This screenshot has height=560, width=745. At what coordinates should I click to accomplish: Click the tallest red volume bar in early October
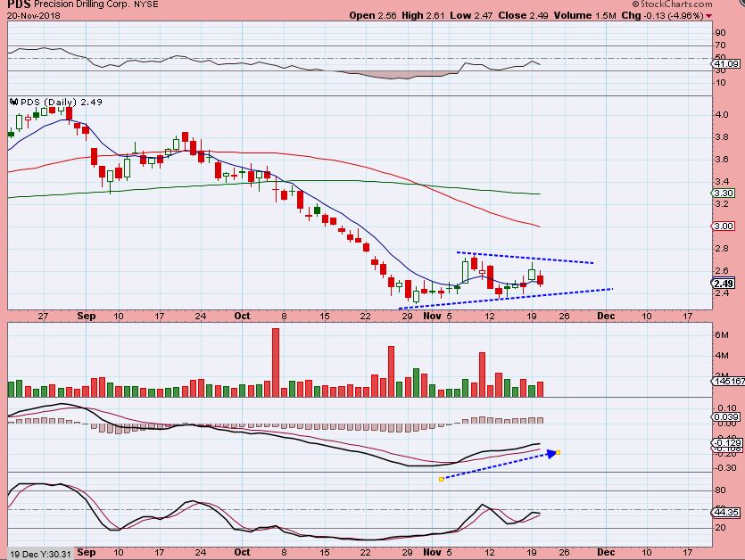[x=276, y=362]
